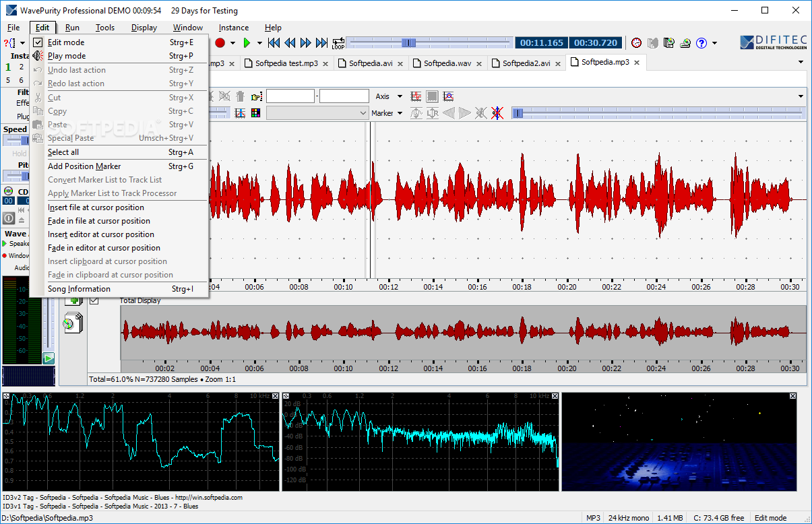Screen dimensions: 812x524
Task: Click the CD player power button
Action: tap(9, 218)
